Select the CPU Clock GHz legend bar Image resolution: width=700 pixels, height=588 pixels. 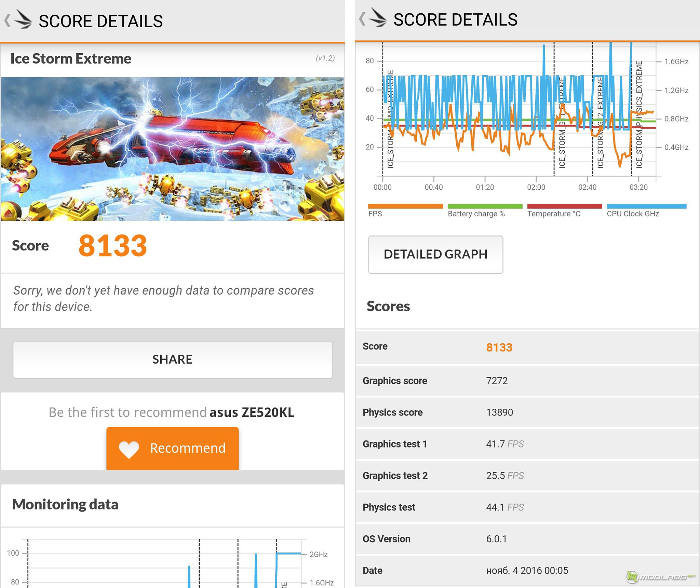click(646, 206)
